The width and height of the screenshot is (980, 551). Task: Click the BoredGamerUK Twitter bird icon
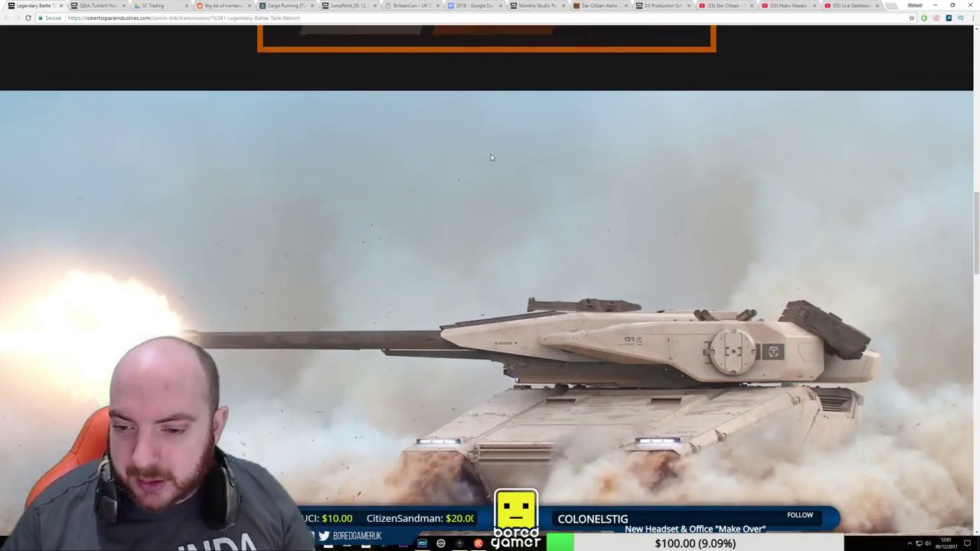[x=324, y=536]
